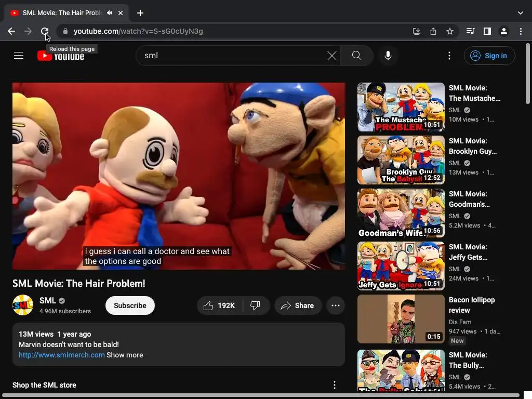This screenshot has width=532, height=399.
Task: Click the main video player
Action: [179, 176]
